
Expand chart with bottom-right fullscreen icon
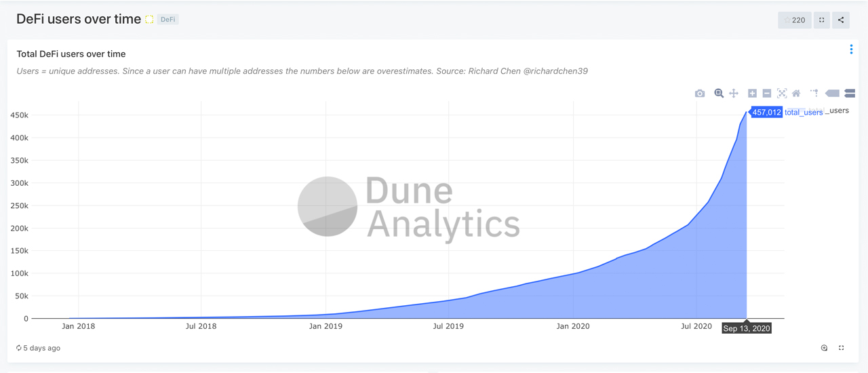coord(842,348)
